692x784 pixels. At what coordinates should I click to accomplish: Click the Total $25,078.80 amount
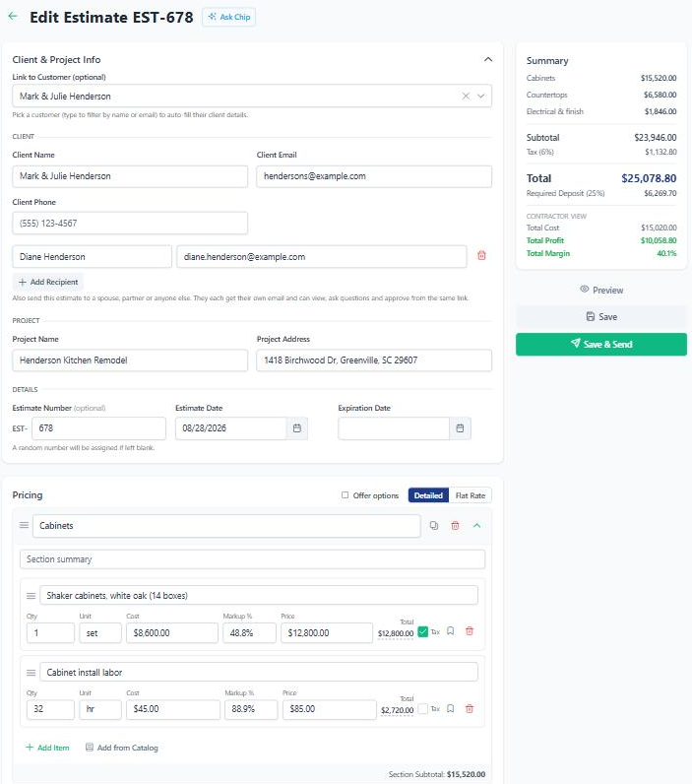(649, 178)
